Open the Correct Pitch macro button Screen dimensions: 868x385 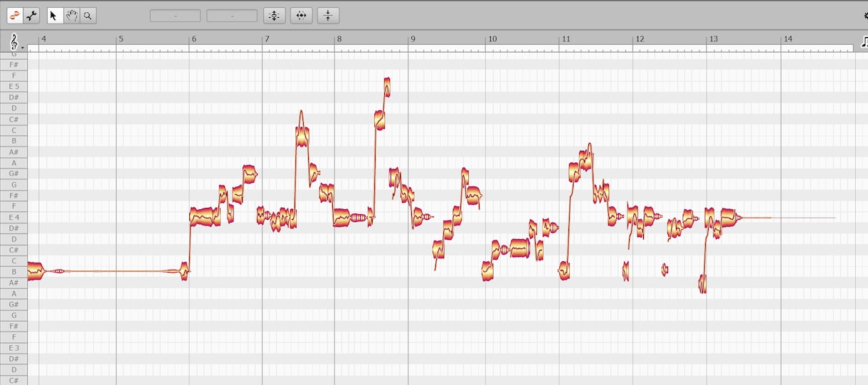(x=274, y=15)
